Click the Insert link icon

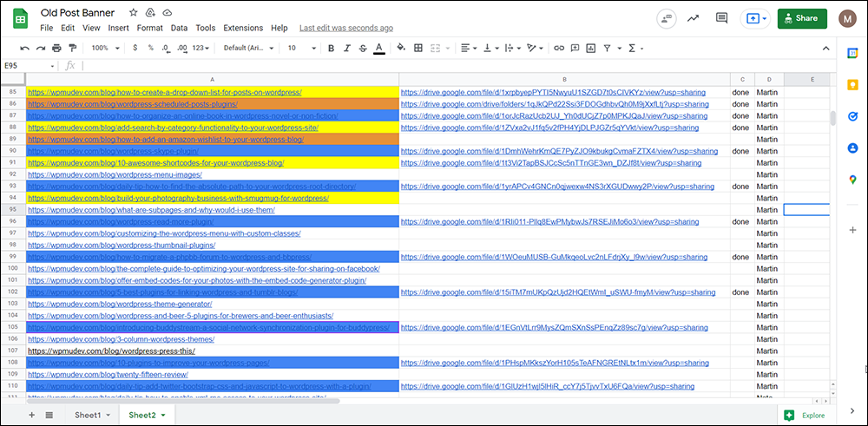click(559, 48)
